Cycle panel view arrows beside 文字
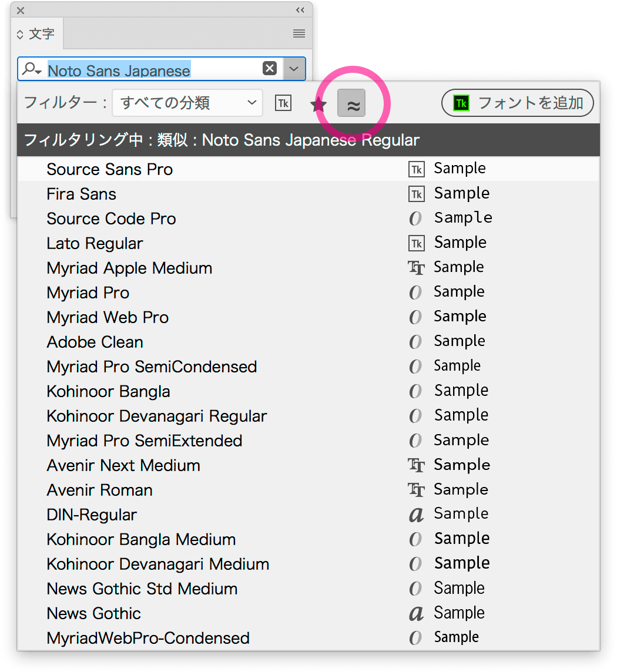 tap(20, 34)
